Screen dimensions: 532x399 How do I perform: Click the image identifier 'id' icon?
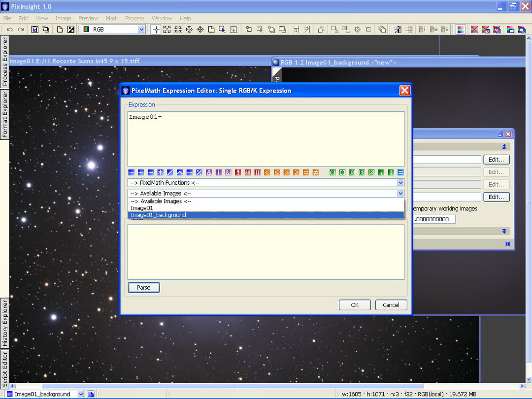[34, 30]
